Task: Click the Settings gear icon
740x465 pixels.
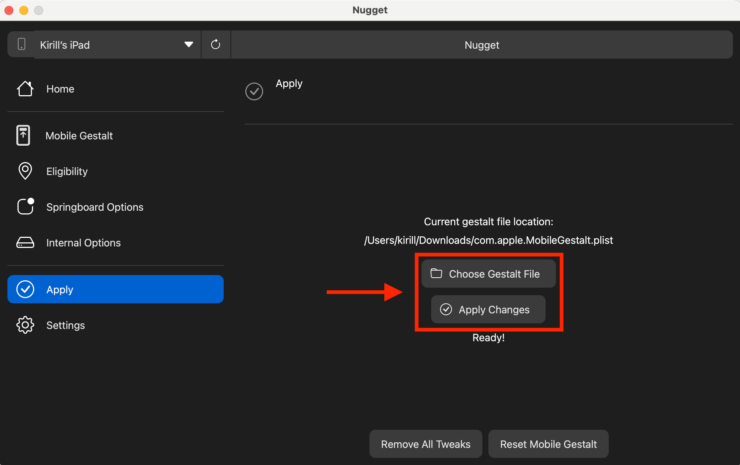Action: [x=26, y=325]
